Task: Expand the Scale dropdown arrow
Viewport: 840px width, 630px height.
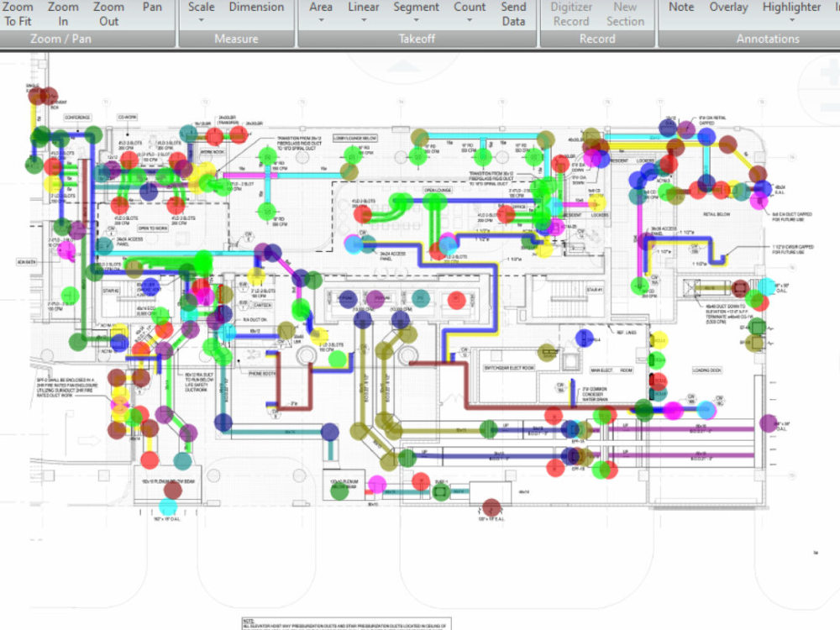Action: click(201, 18)
